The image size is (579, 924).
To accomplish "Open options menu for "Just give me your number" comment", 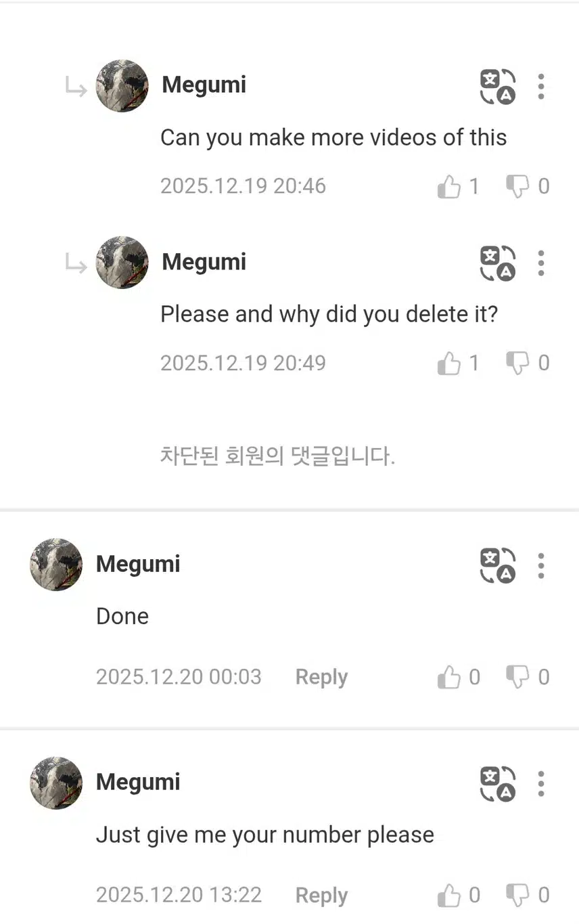I will click(540, 784).
